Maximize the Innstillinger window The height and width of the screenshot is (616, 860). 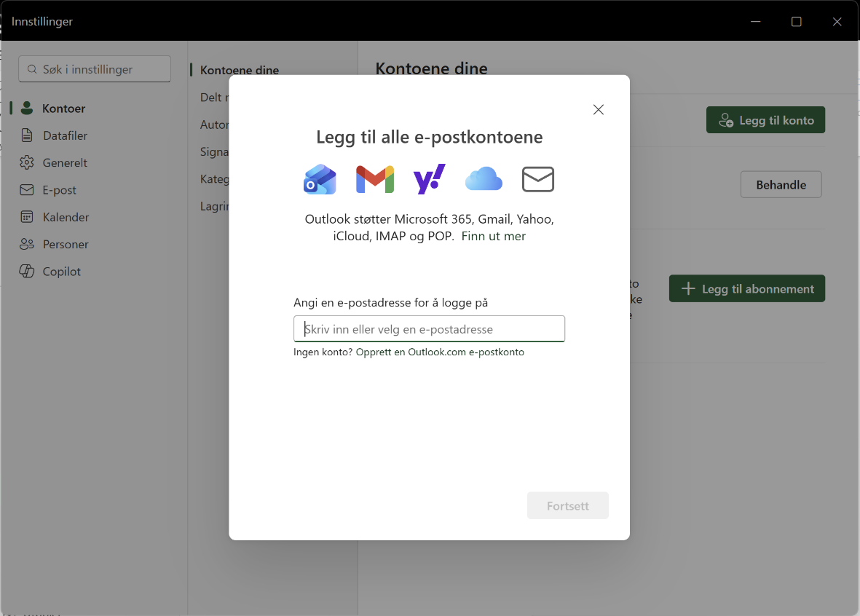pos(797,21)
